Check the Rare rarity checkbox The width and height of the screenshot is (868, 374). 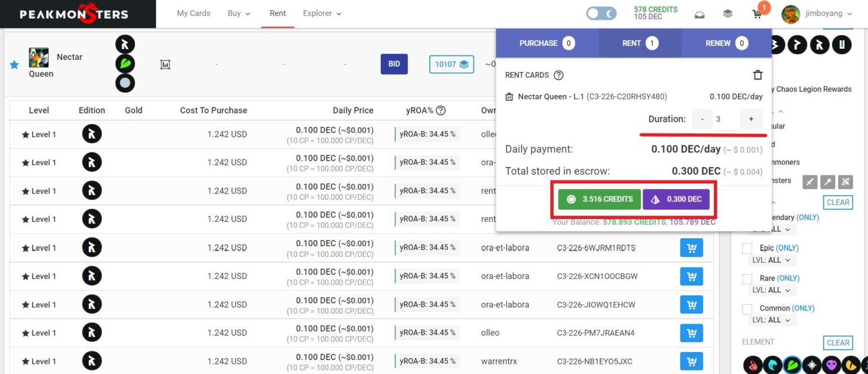click(x=747, y=278)
